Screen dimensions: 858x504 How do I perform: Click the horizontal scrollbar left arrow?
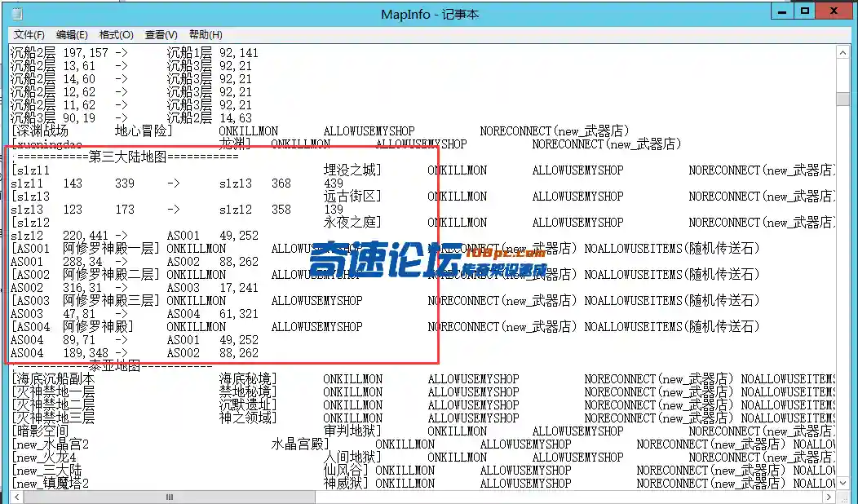point(17,497)
